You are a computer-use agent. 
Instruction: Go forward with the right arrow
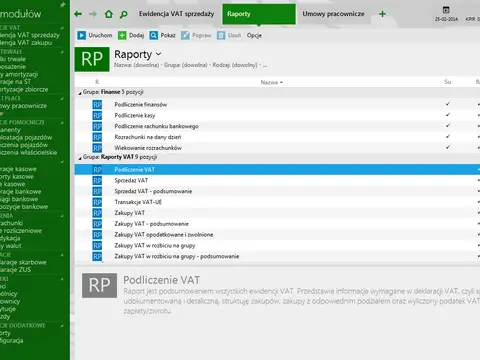tap(93, 14)
